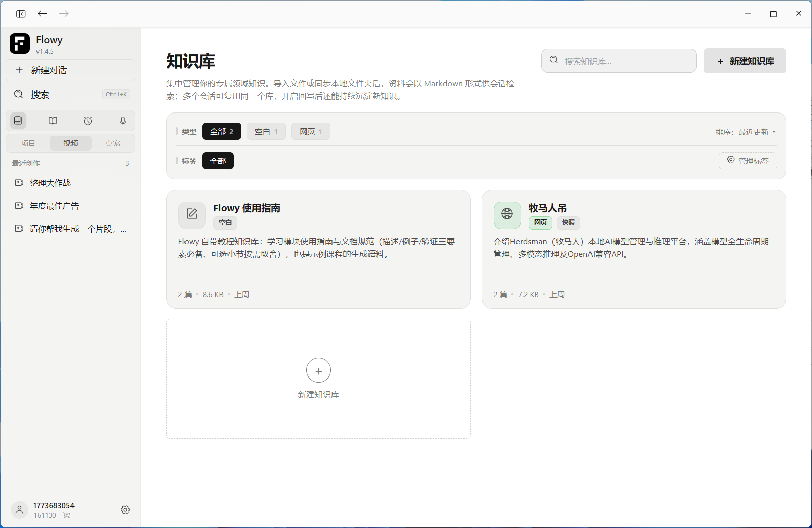Click 新建对话 button

coord(70,70)
